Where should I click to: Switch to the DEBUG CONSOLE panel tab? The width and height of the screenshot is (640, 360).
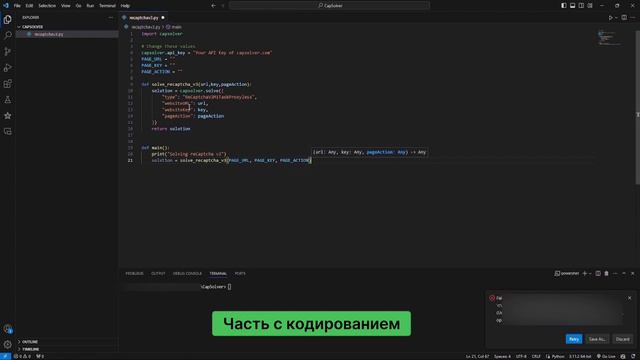click(x=187, y=273)
